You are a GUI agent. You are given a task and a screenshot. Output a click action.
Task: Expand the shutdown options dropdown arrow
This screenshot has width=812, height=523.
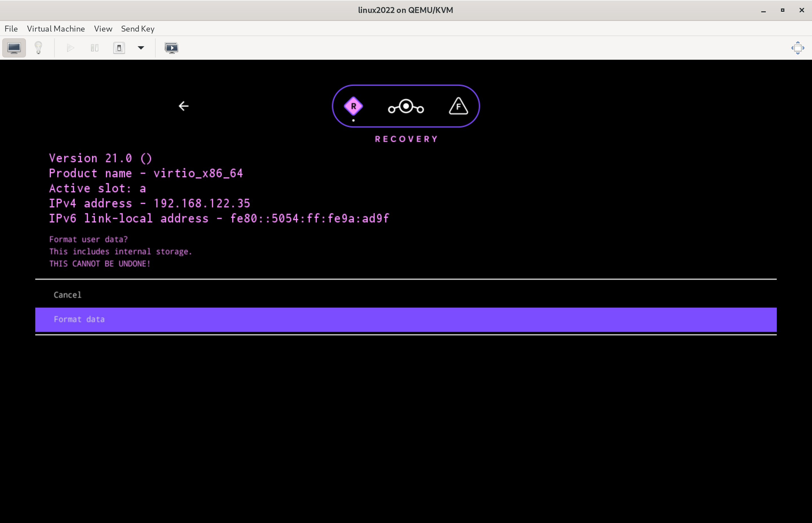141,48
